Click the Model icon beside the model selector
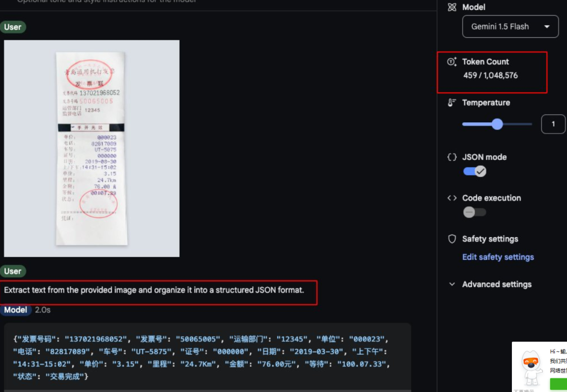The width and height of the screenshot is (567, 392). pyautogui.click(x=452, y=7)
